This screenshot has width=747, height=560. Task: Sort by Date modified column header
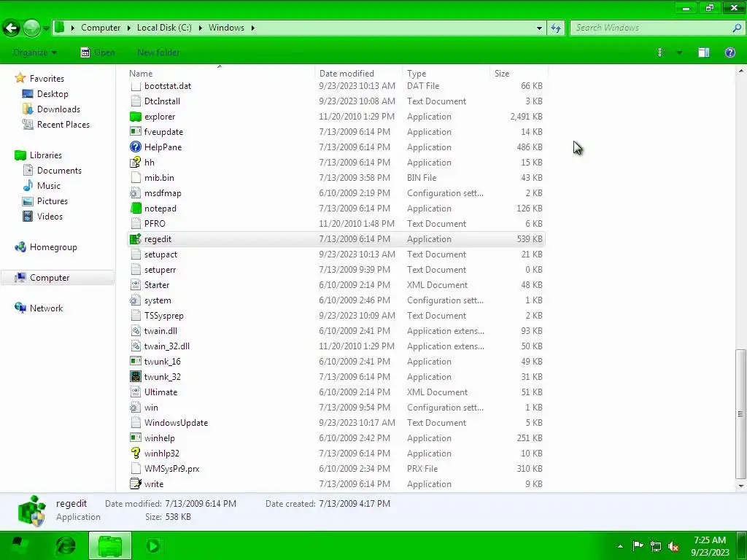[358, 74]
